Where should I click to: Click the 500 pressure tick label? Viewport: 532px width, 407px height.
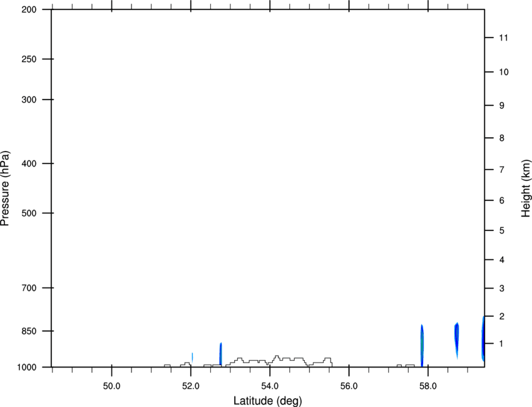click(x=29, y=213)
